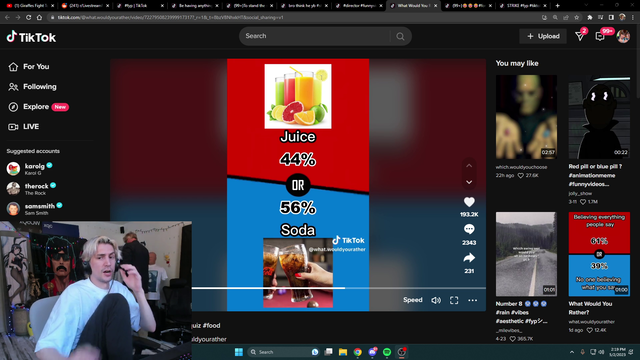
Task: Click the _milevibes_ account name
Action: click(509, 331)
